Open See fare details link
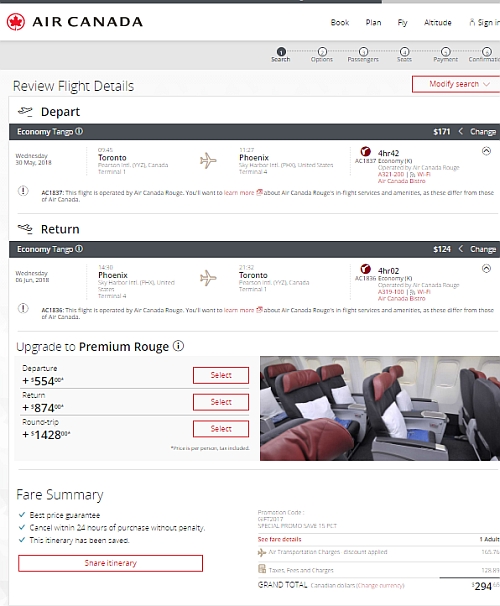The width and height of the screenshot is (500, 606). pyautogui.click(x=279, y=539)
